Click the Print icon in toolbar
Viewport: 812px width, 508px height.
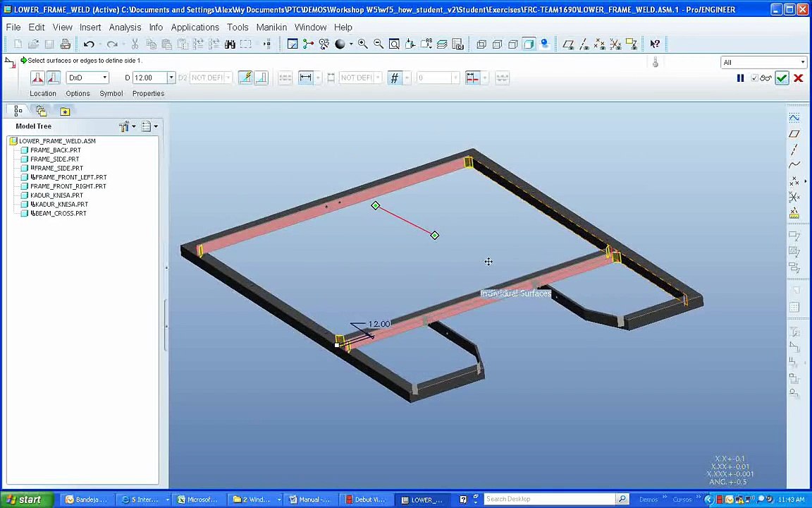(x=66, y=44)
